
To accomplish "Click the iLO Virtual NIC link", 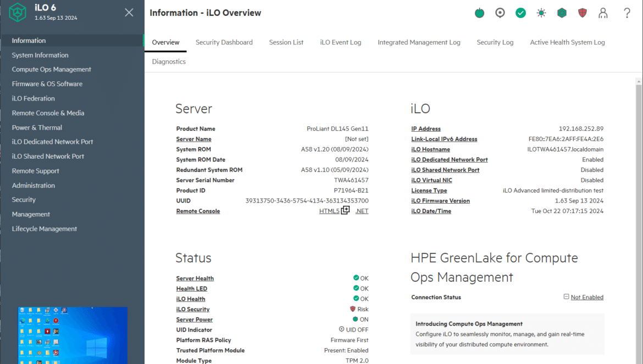I will coord(431,180).
